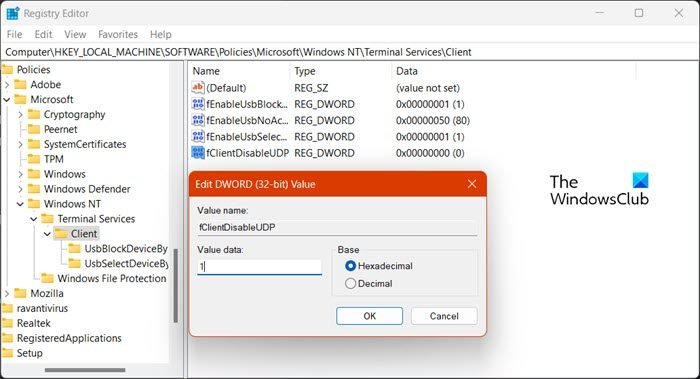The image size is (700, 379).
Task: Click the Realtek folder icon
Action: coord(7,323)
